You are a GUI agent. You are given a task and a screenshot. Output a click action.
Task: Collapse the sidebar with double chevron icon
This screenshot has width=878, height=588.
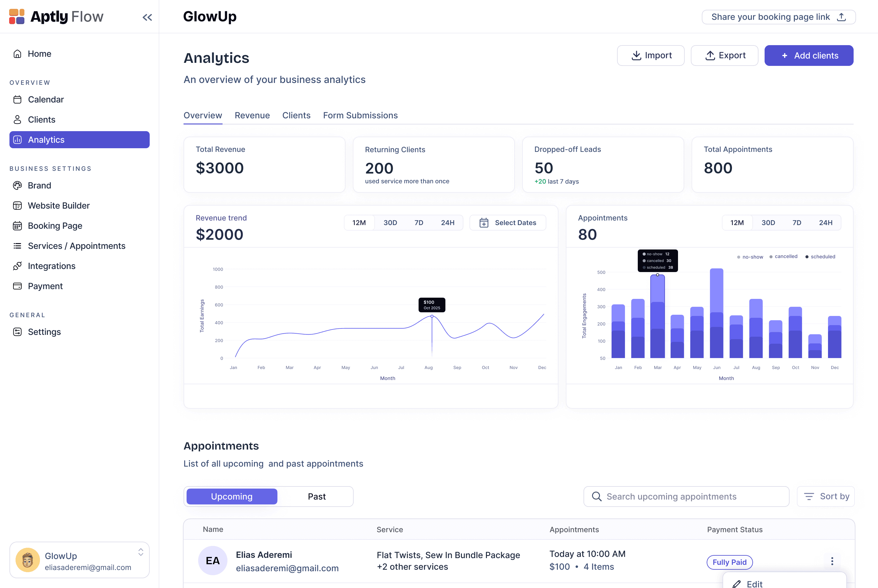[147, 17]
